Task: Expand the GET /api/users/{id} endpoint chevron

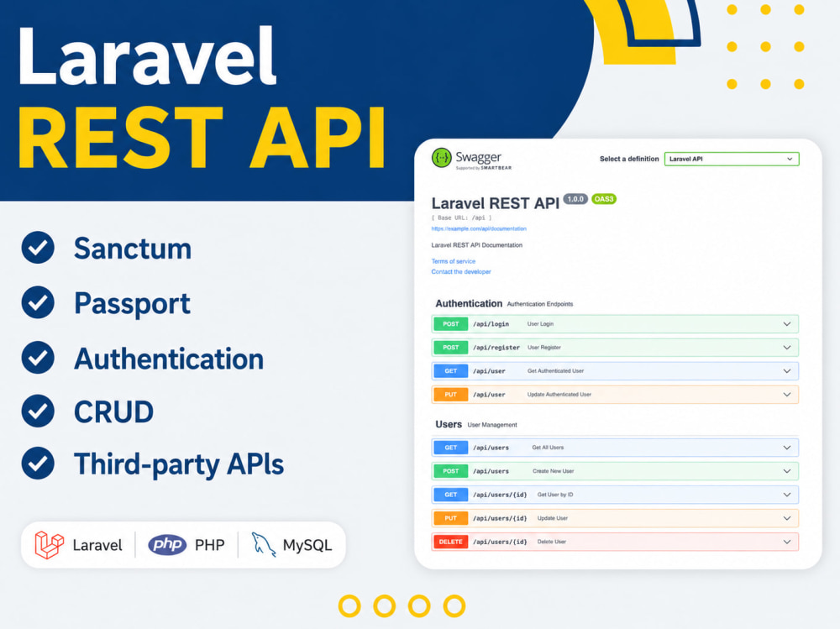Action: (787, 495)
